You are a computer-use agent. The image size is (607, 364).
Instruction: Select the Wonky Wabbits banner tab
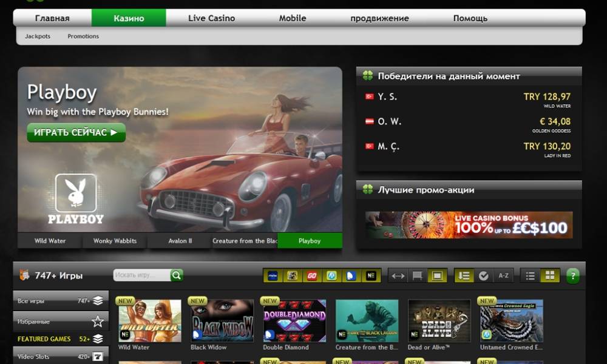pos(115,241)
